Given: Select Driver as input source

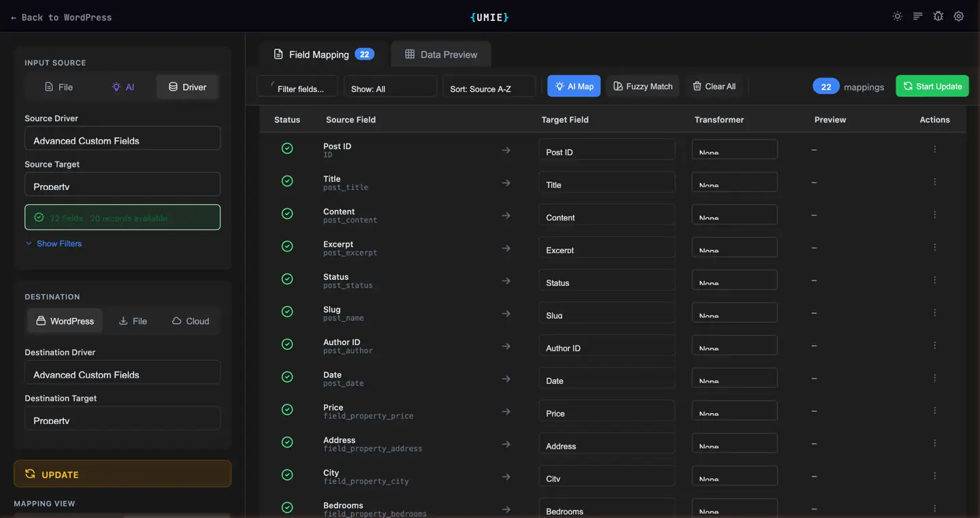Looking at the screenshot, I should (187, 87).
